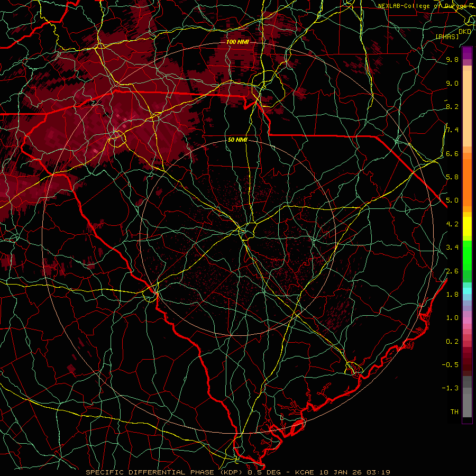
Task: Click the DKD label above the color scale
Action: 465,31
